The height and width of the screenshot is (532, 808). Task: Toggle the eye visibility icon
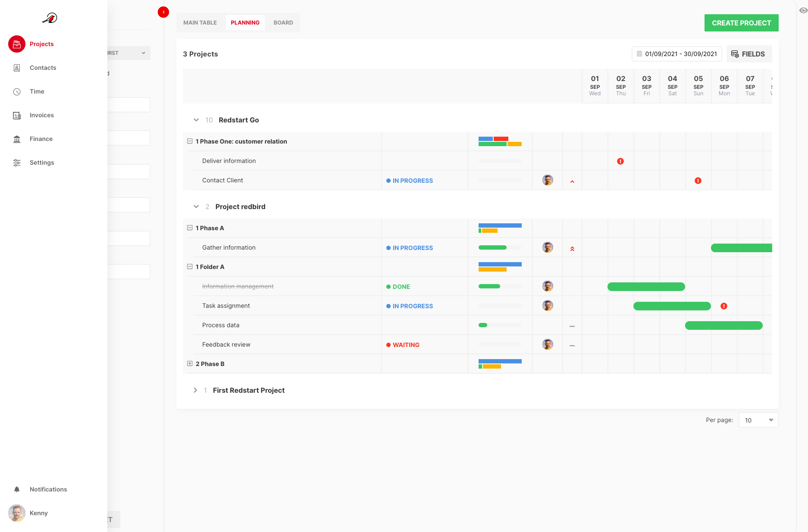tap(803, 10)
